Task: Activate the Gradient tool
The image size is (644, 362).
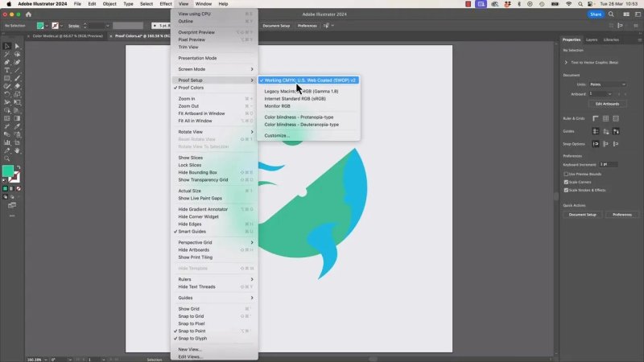Action: 17,118
